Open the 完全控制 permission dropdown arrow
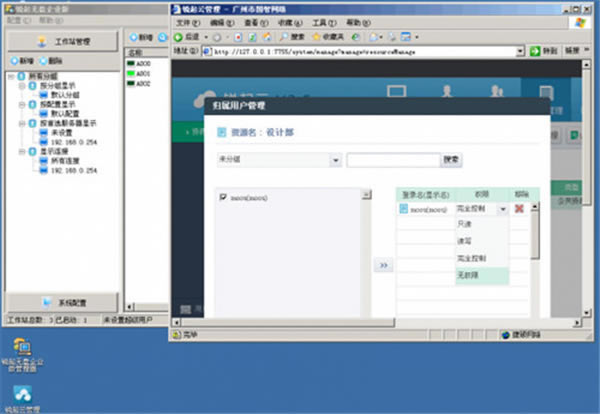Image resolution: width=600 pixels, height=414 pixels. pos(503,209)
